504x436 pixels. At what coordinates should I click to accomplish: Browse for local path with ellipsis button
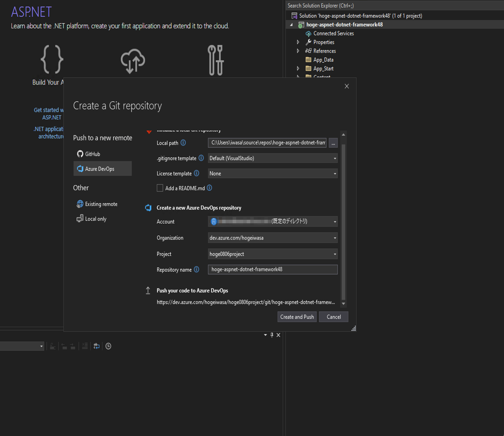tap(333, 143)
